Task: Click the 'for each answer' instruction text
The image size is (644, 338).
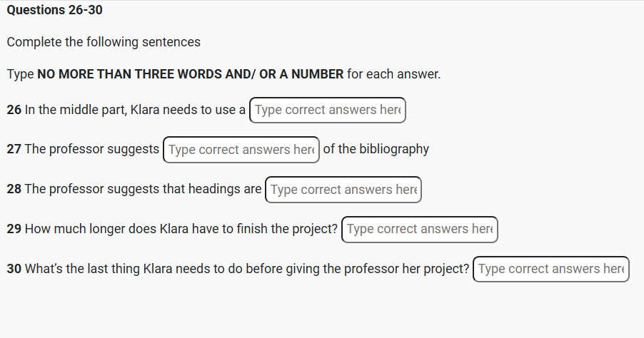Action: tap(393, 74)
